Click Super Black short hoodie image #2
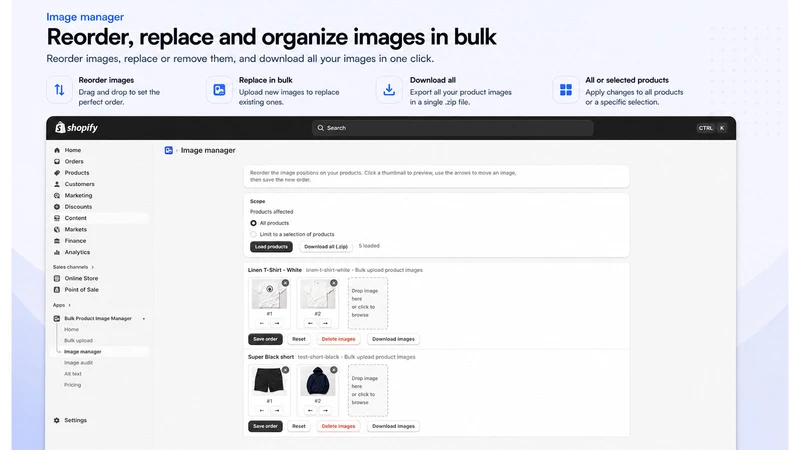800x450 pixels. 317,381
